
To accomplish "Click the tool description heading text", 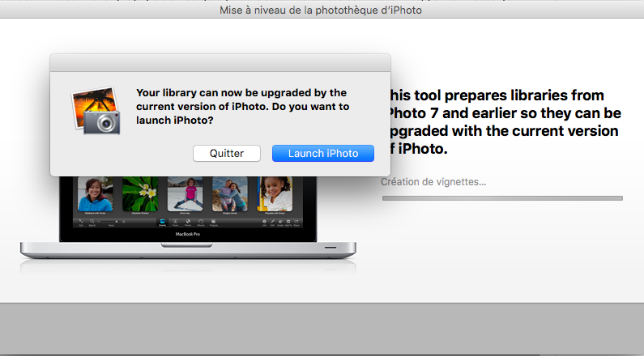I will click(505, 122).
